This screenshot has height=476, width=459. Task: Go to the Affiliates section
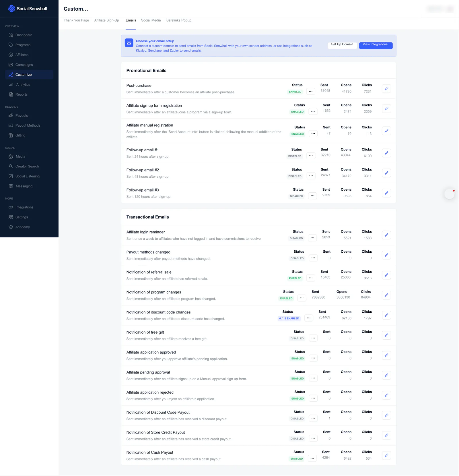29,55
